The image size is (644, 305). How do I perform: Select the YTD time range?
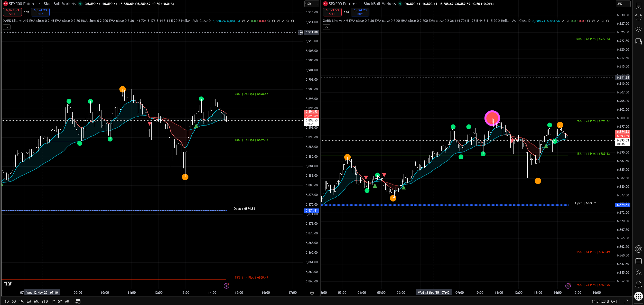44,301
